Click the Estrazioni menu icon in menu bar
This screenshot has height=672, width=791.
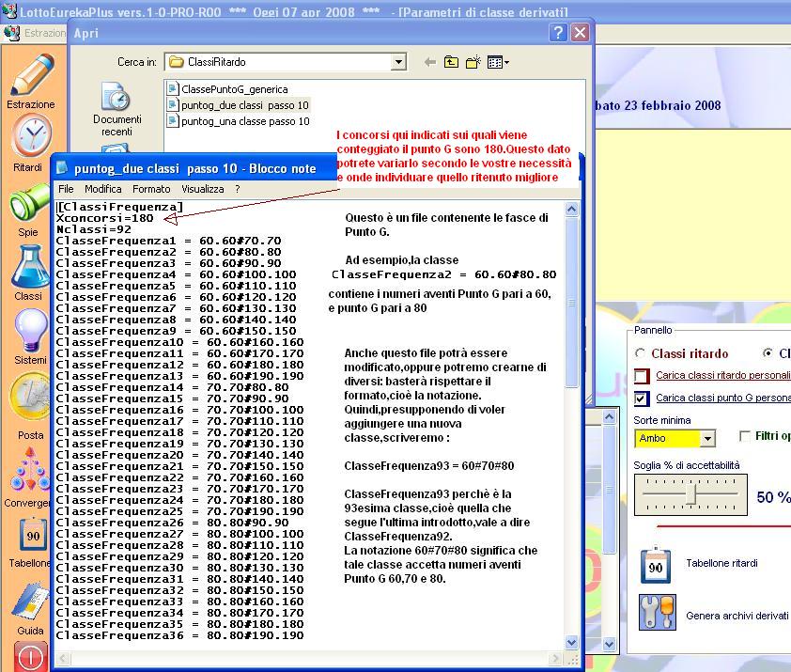(11, 33)
